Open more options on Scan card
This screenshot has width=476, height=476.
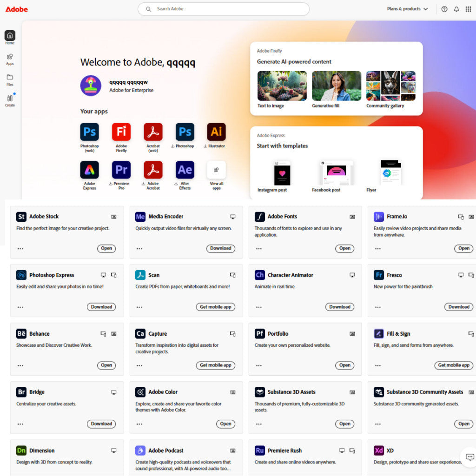point(139,307)
